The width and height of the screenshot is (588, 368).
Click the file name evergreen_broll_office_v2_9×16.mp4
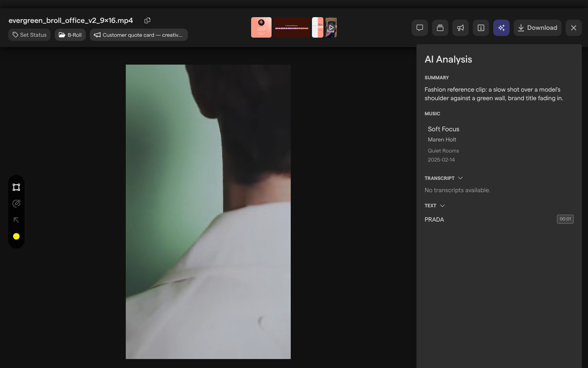pyautogui.click(x=71, y=20)
